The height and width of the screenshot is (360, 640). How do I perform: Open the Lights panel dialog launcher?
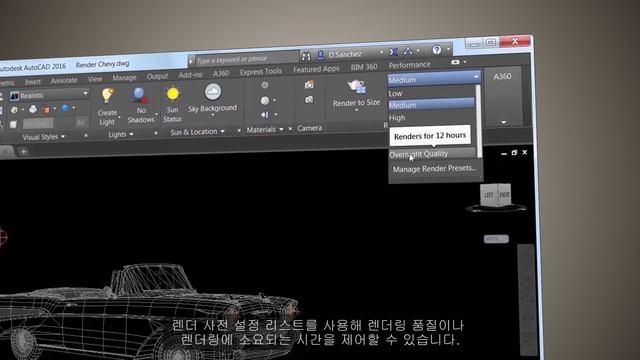point(156,133)
